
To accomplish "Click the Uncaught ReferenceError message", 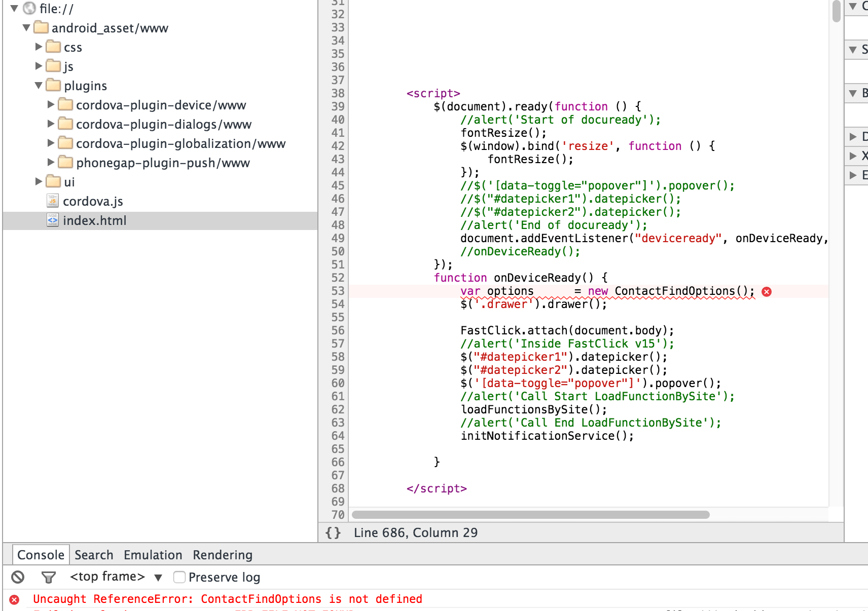I will click(x=226, y=599).
